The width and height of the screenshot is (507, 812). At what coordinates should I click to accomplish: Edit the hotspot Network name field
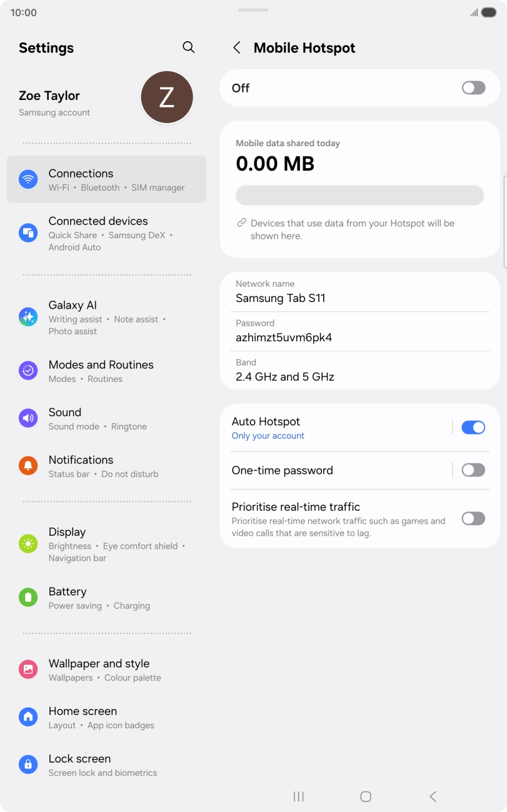359,292
